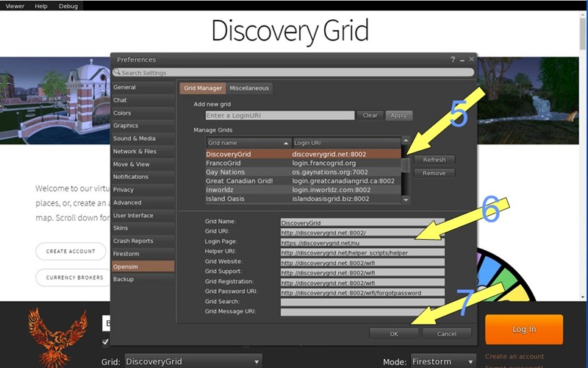Click the Grid Name field

362,223
